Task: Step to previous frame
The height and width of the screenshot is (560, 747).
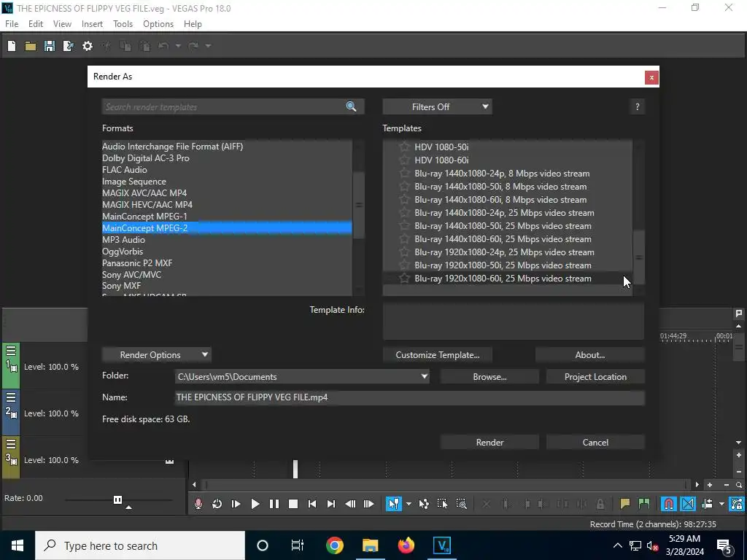Action: coord(350,504)
